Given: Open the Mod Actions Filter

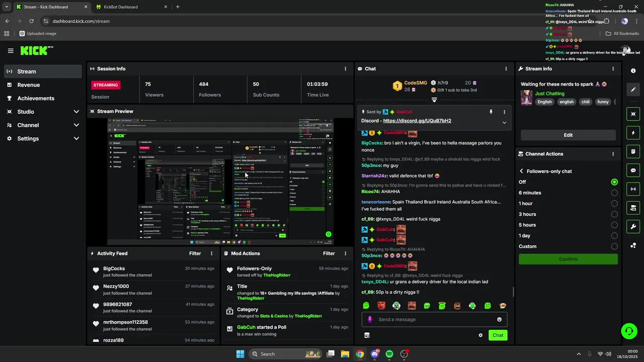Looking at the screenshot, I should [329, 253].
